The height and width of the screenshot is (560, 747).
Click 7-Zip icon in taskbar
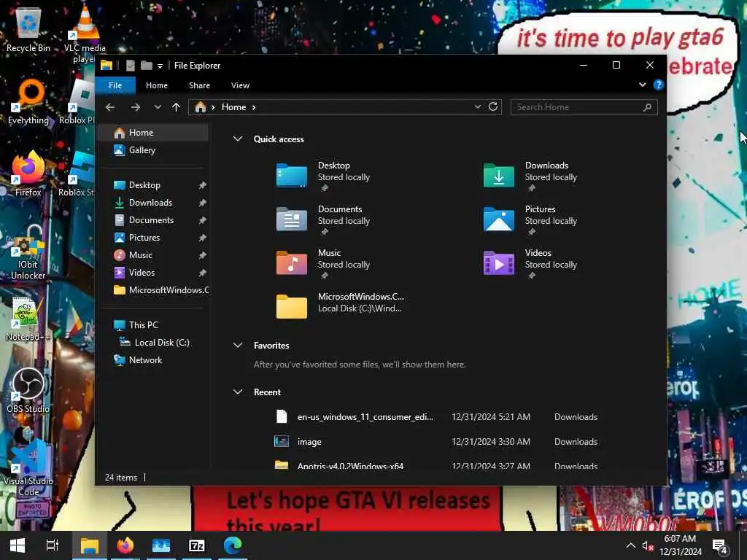pos(197,545)
